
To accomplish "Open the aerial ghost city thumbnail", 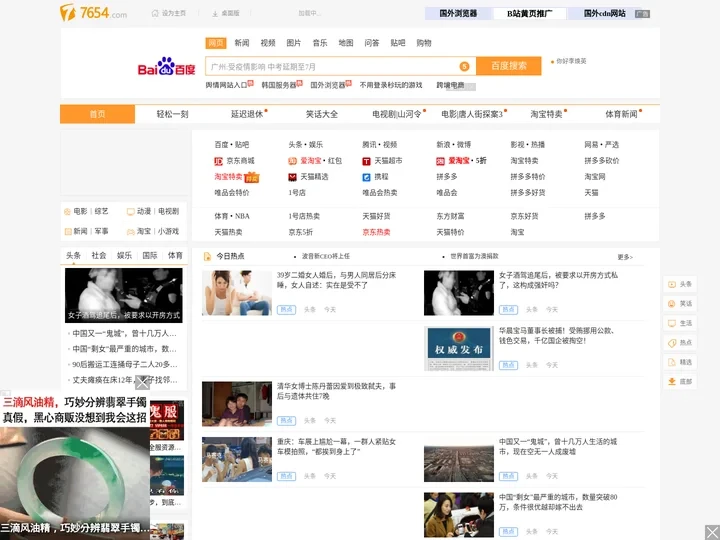I will coord(459,459).
